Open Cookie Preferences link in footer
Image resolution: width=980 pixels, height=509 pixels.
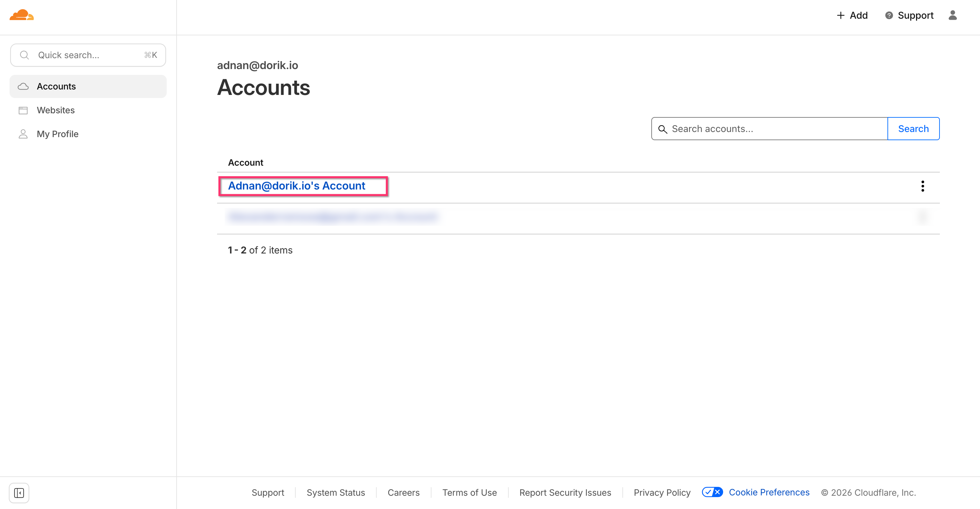point(769,492)
